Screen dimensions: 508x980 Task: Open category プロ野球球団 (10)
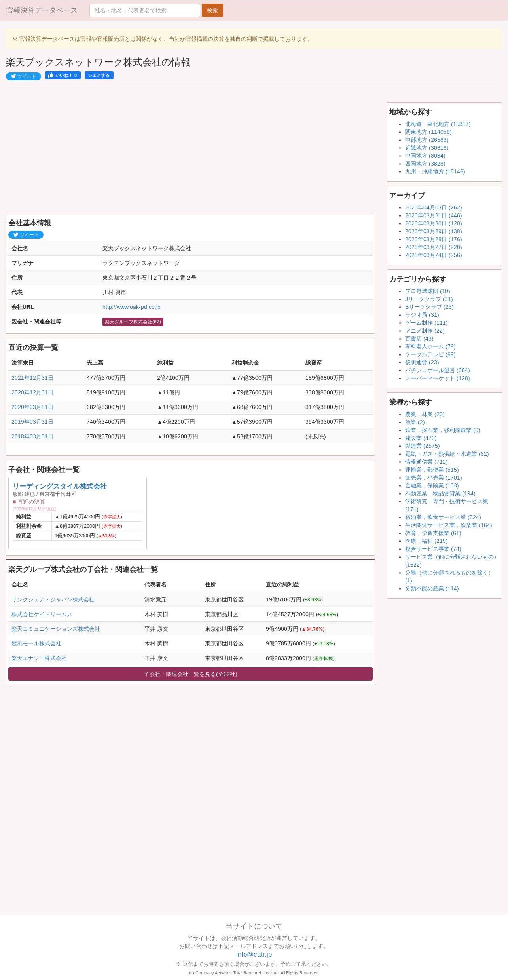[x=427, y=291]
